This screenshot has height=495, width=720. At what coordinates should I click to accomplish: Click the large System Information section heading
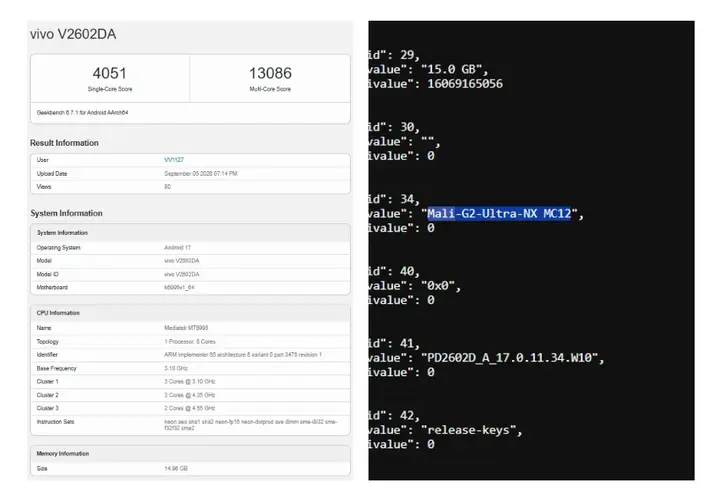click(x=67, y=213)
